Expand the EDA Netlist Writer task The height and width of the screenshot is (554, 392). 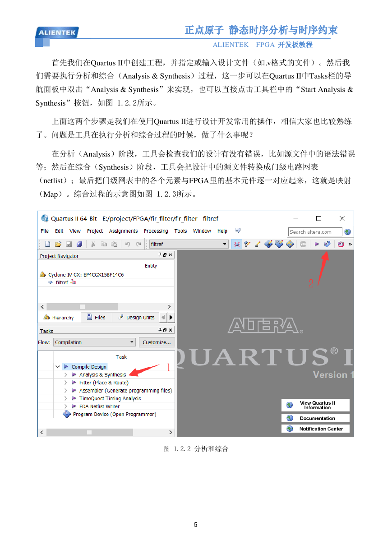coord(65,406)
